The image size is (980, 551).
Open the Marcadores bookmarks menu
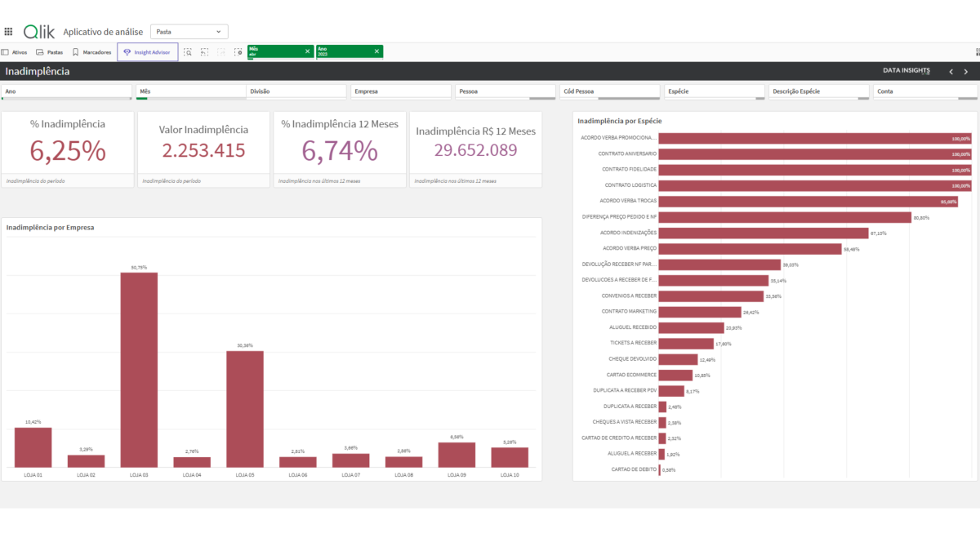coord(91,52)
